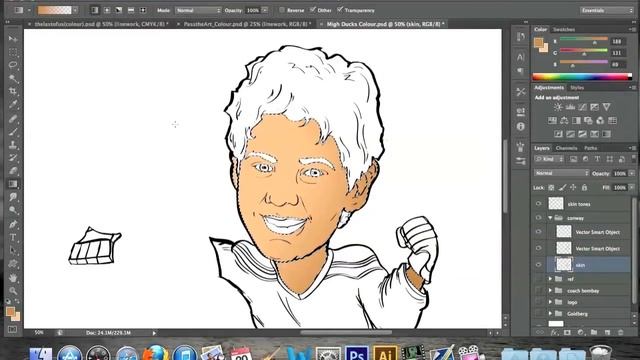This screenshot has width=640, height=360.
Task: Switch to the Channels tab
Action: 566,148
